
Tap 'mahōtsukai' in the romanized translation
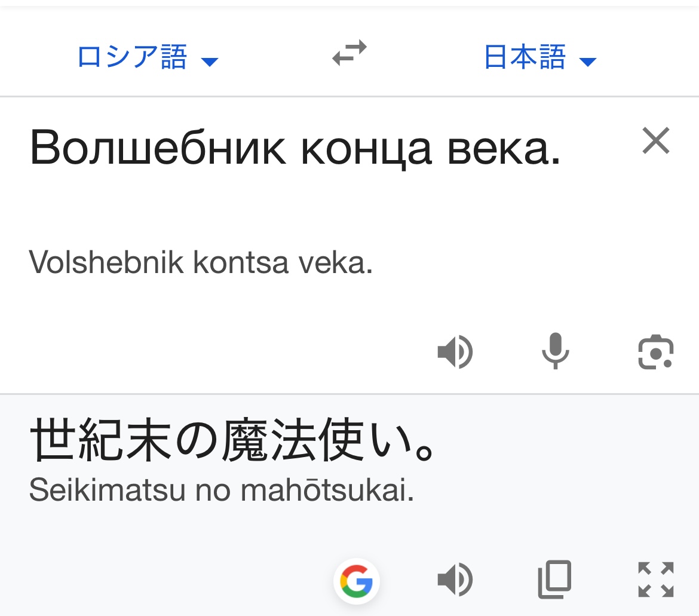(327, 491)
